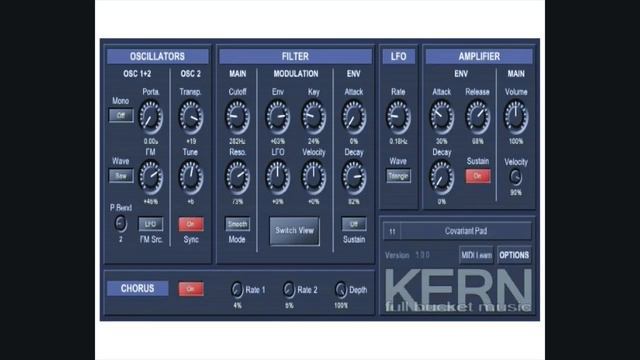
Task: Click the Cutoff value 282Hz
Action: pyautogui.click(x=237, y=141)
